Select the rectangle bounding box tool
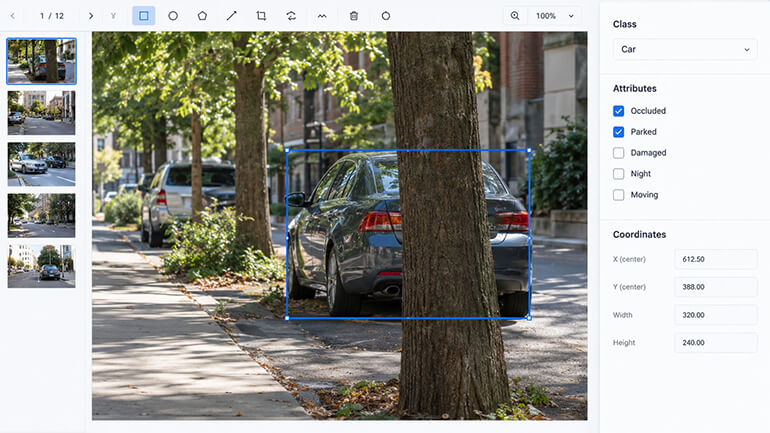The image size is (770, 433). pos(144,16)
